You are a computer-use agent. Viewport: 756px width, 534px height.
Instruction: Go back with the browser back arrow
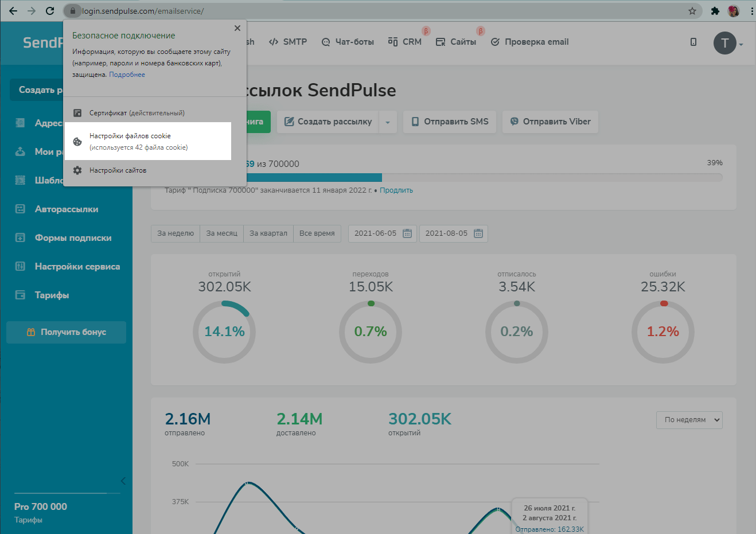point(13,11)
